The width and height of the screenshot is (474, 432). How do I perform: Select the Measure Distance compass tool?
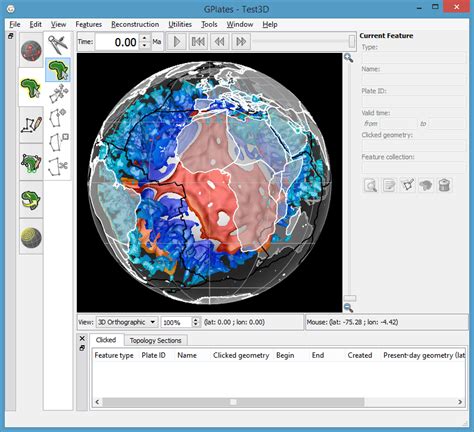(58, 44)
